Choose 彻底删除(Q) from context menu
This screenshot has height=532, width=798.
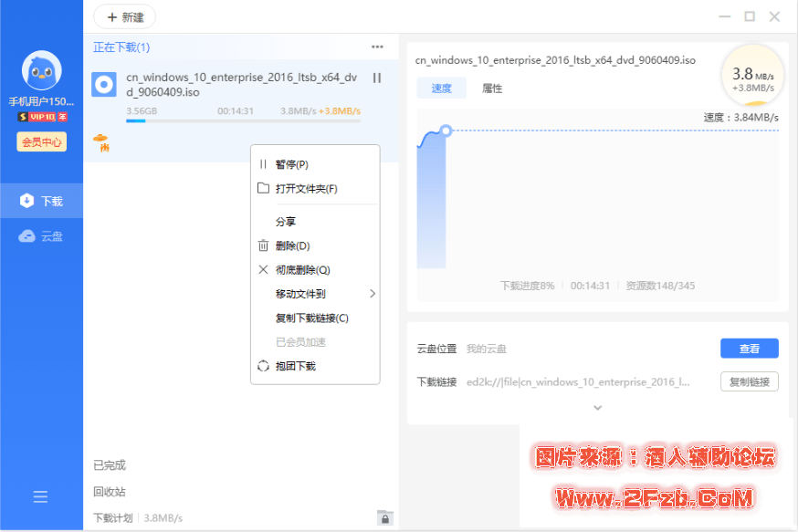(x=315, y=270)
